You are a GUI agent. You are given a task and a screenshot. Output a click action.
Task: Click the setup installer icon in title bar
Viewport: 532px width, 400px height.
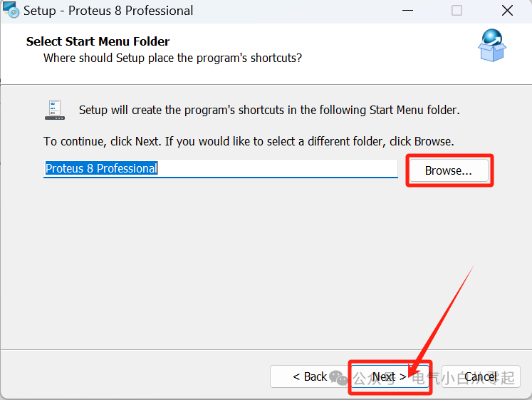[x=11, y=10]
